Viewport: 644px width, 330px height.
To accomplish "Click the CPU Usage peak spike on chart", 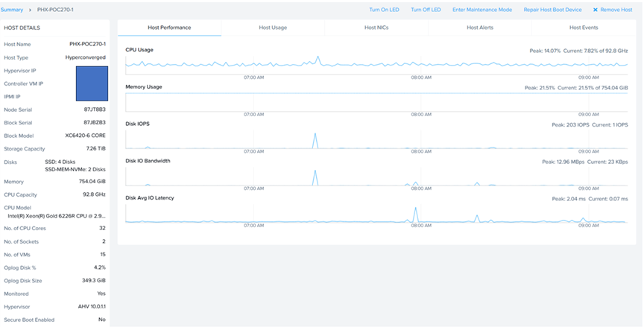I will (x=318, y=57).
